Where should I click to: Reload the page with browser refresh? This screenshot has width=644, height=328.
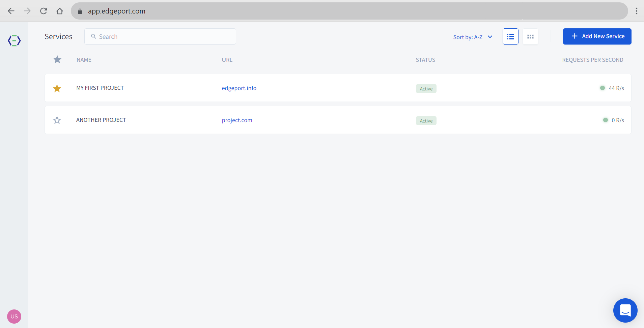point(44,11)
